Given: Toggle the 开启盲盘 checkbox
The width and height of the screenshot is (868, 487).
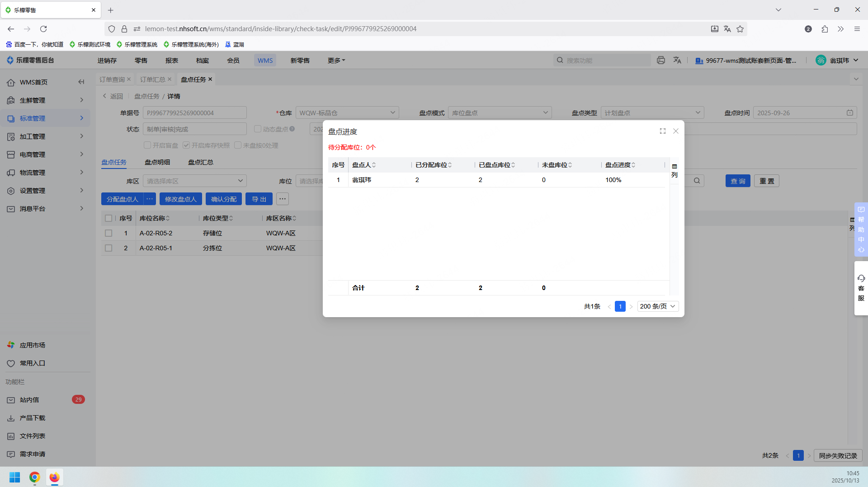Looking at the screenshot, I should 147,145.
